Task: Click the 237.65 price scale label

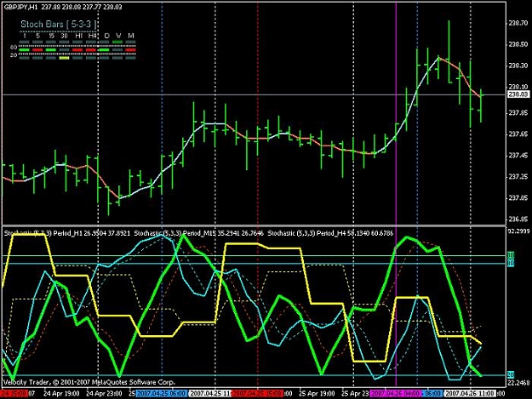Action: pos(518,134)
